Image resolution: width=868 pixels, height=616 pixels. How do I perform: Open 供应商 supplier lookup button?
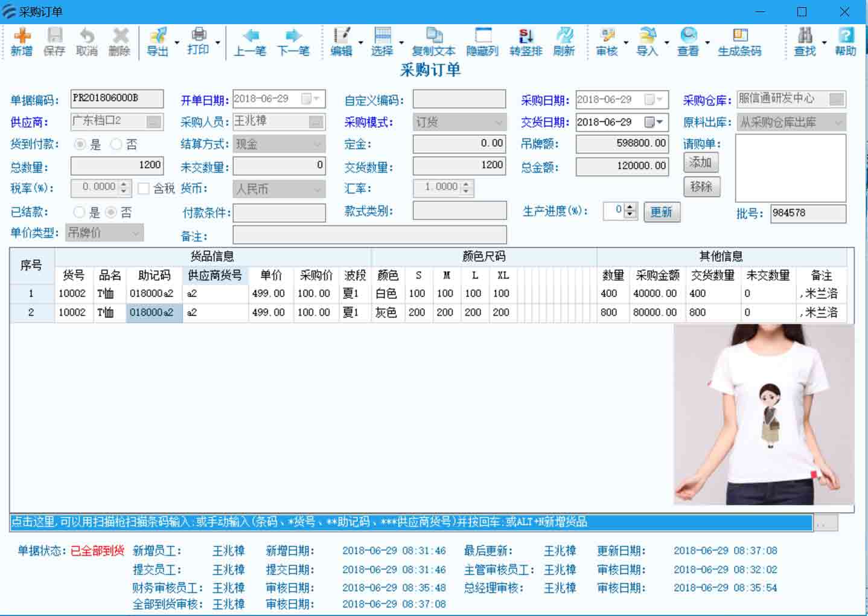pyautogui.click(x=154, y=122)
